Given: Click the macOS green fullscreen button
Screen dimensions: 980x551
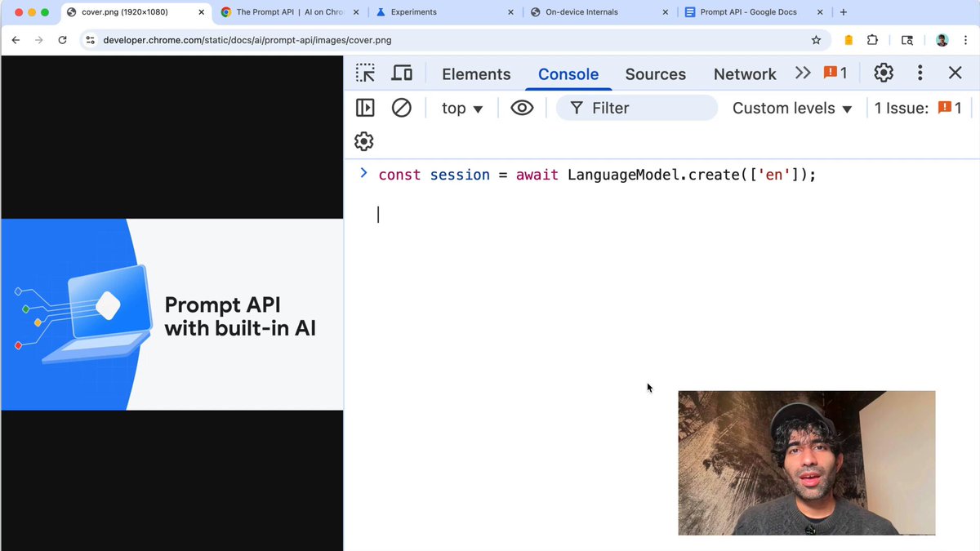Looking at the screenshot, I should tap(45, 12).
